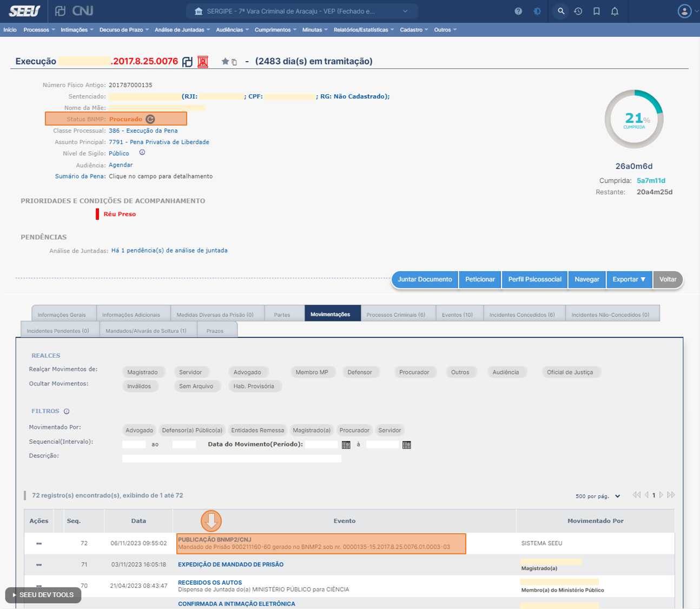This screenshot has width=700, height=609.
Task: Click Juntar Documento button
Action: (425, 279)
